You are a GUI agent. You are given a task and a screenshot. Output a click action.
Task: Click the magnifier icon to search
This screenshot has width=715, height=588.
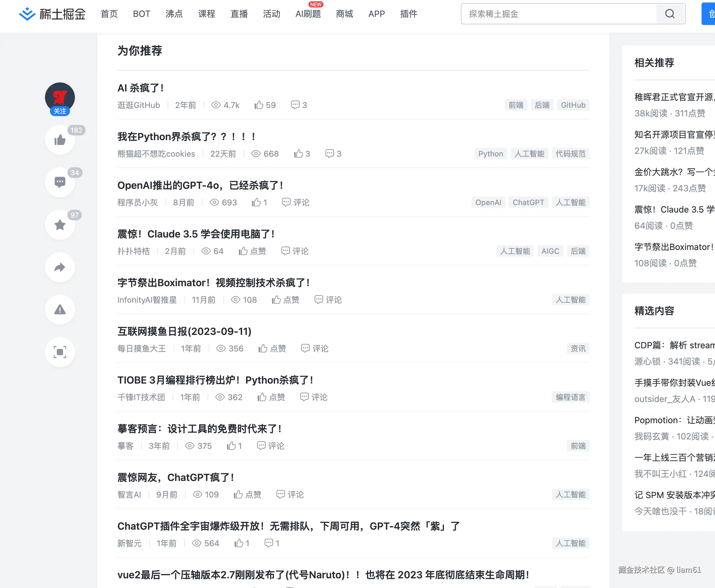click(670, 14)
